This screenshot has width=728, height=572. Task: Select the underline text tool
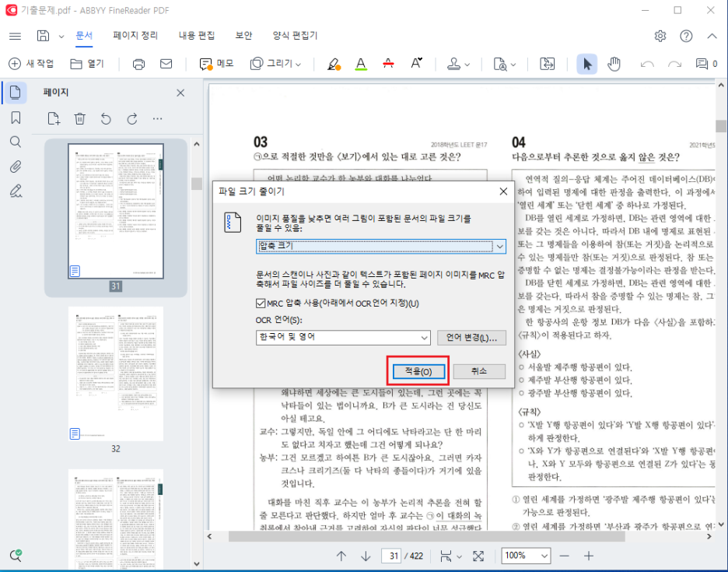coord(361,64)
